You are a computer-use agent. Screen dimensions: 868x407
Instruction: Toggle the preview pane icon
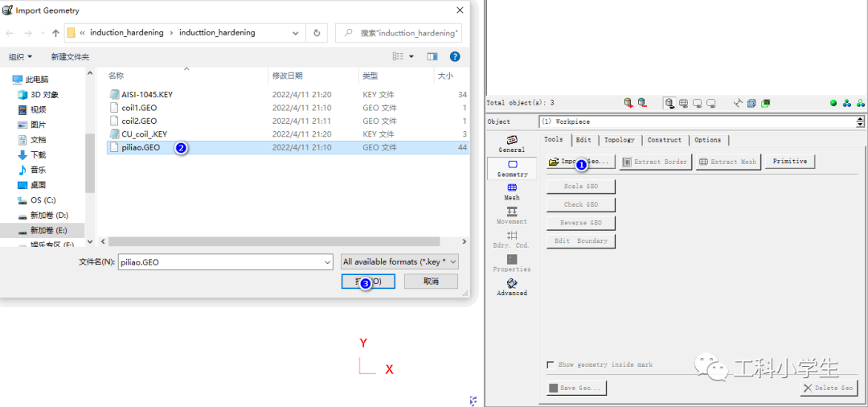[432, 56]
